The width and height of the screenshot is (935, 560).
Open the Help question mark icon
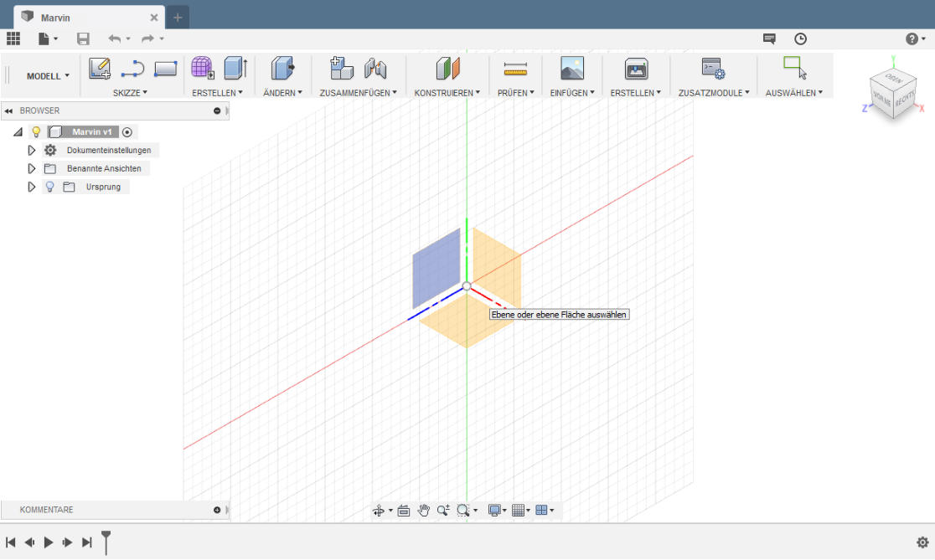(912, 39)
